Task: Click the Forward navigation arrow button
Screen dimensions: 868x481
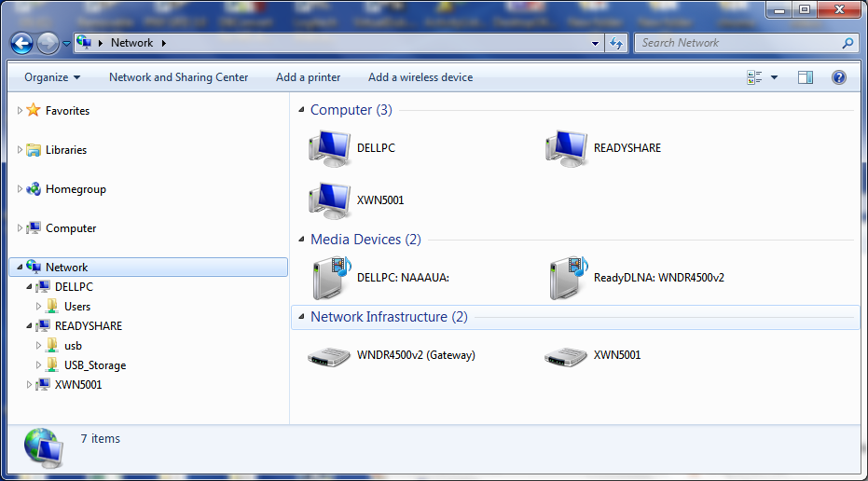Action: point(48,43)
